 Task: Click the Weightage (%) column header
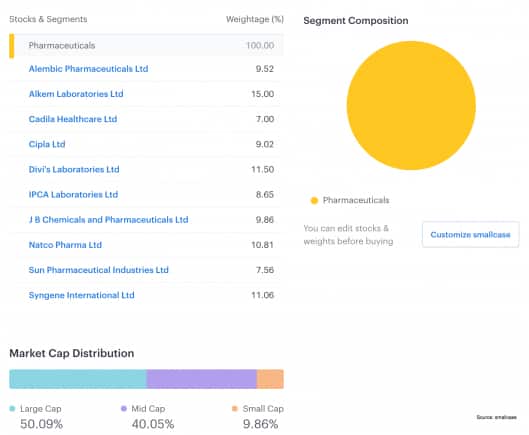[255, 19]
